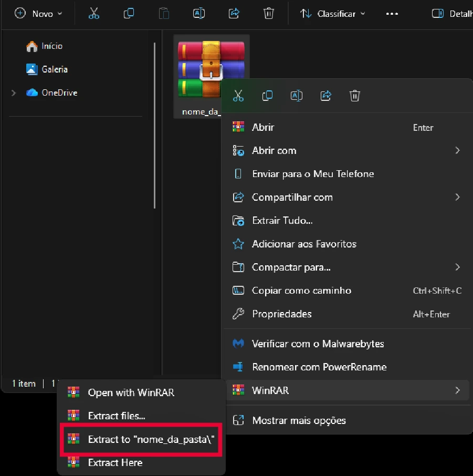
Task: Open Propriedades from the context menu
Action: [x=281, y=314]
